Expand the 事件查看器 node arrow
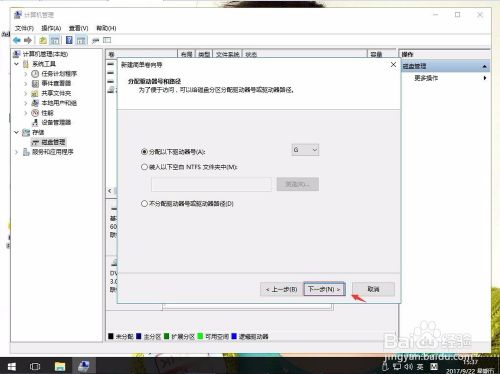Viewport: 500px width, 374px height. pos(26,83)
